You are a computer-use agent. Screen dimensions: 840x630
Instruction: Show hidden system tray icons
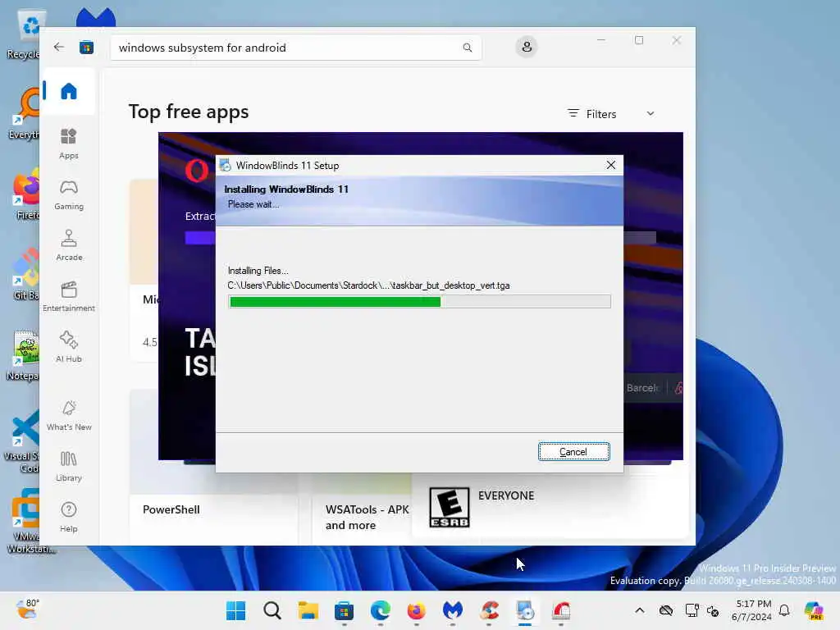click(640, 610)
